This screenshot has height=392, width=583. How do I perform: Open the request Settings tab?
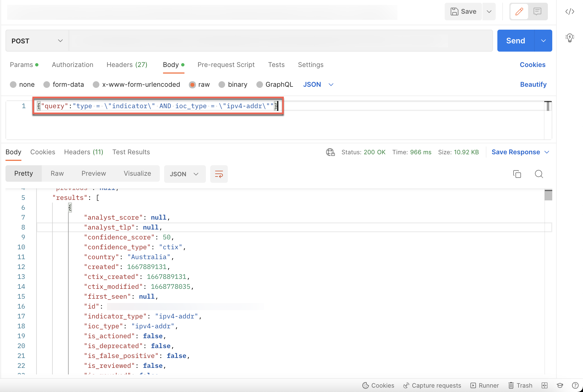point(311,65)
